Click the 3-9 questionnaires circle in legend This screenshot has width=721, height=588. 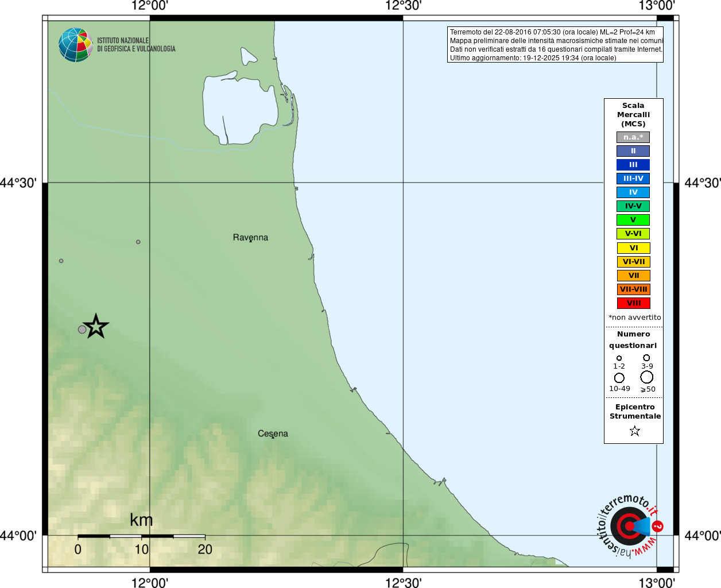pyautogui.click(x=646, y=357)
